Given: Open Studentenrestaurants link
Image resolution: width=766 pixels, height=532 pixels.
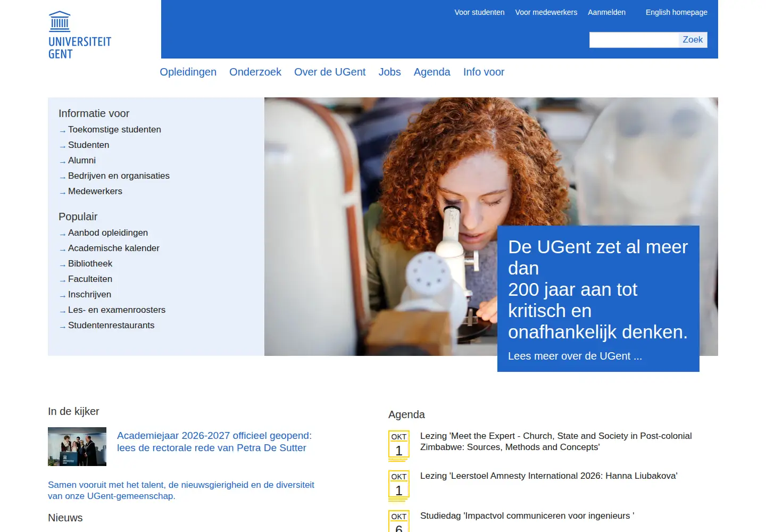Looking at the screenshot, I should tap(111, 325).
